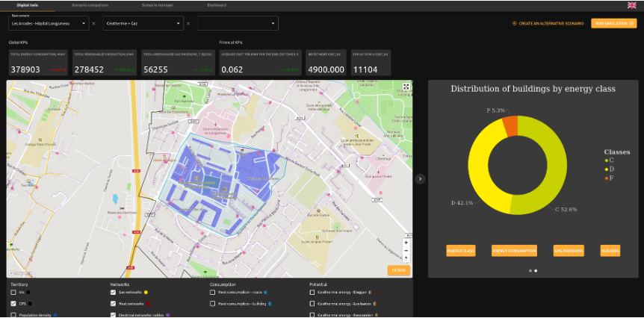The image size is (644, 318).
Task: Click the Filters button on the map
Action: 398,270
